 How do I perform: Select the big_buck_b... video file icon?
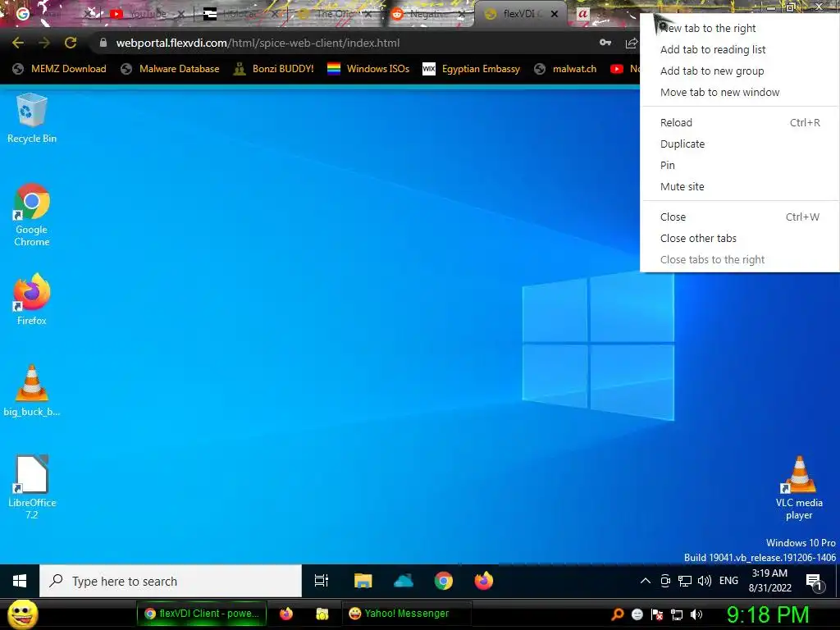tap(32, 390)
